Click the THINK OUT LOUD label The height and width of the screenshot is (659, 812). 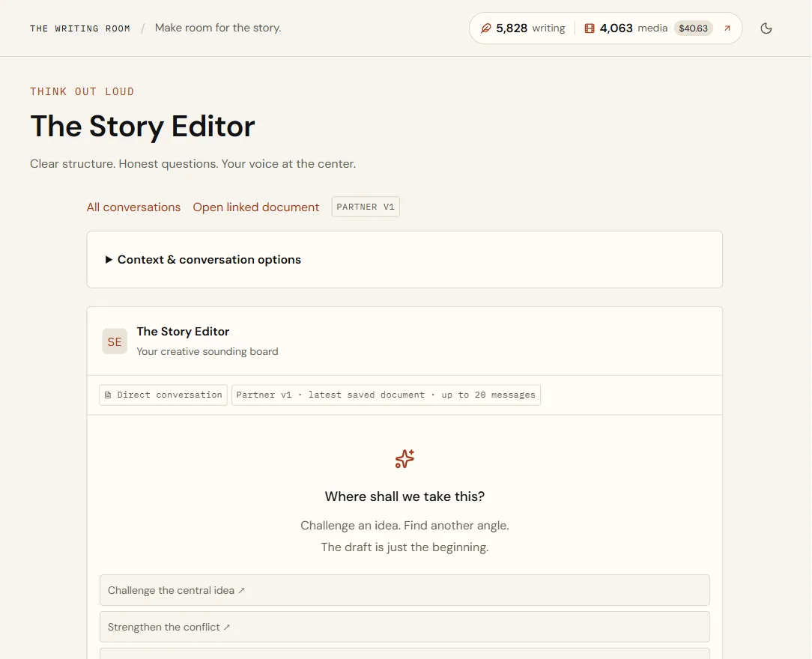(x=82, y=91)
